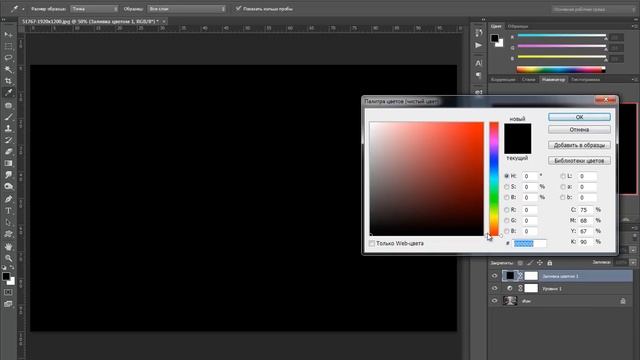Select the Type tool

click(8, 211)
